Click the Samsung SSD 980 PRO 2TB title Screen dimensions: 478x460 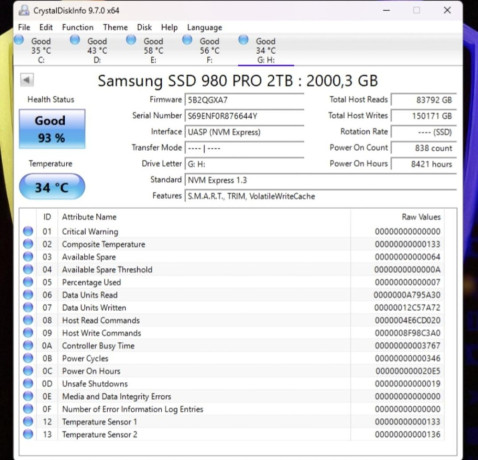[238, 81]
